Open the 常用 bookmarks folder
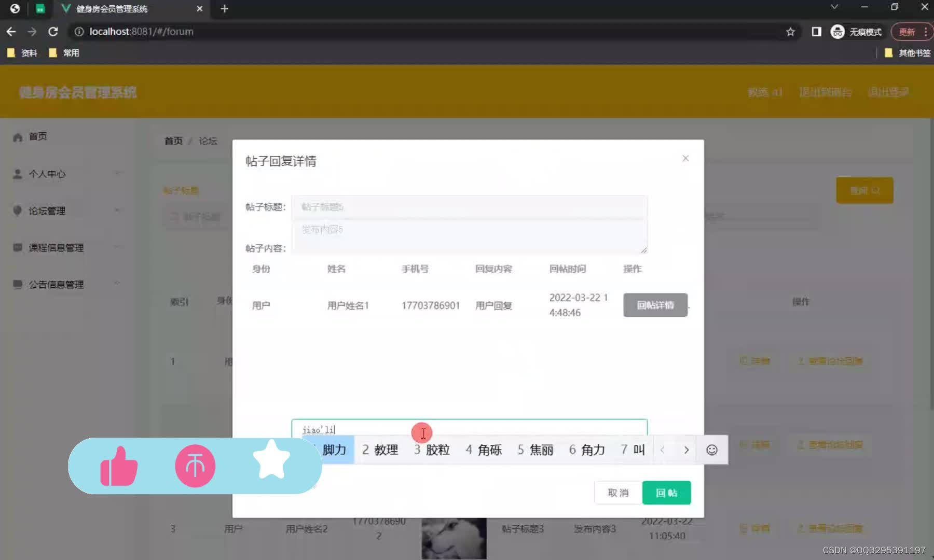 pos(64,53)
